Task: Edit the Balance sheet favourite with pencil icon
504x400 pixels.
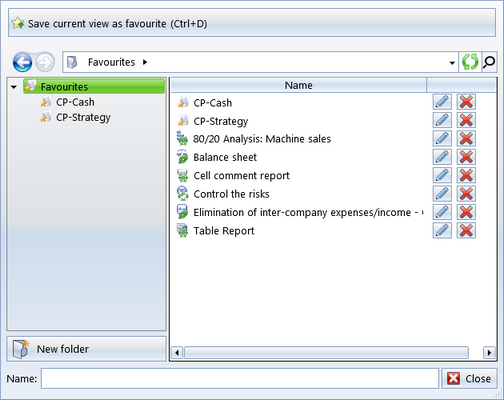Action: [442, 157]
